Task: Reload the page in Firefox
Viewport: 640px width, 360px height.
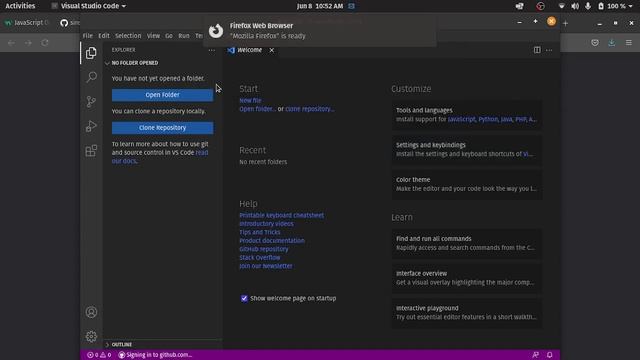Action: click(44, 42)
